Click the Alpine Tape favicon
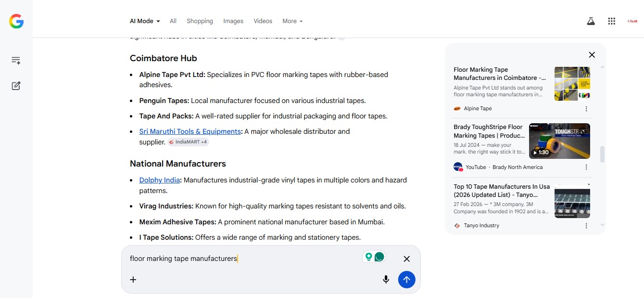Screen dimensions: 644x298 click(457, 108)
